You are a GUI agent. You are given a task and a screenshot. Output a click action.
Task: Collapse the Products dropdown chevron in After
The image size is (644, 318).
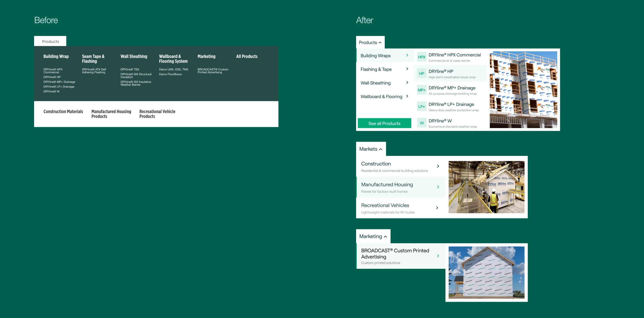[380, 42]
